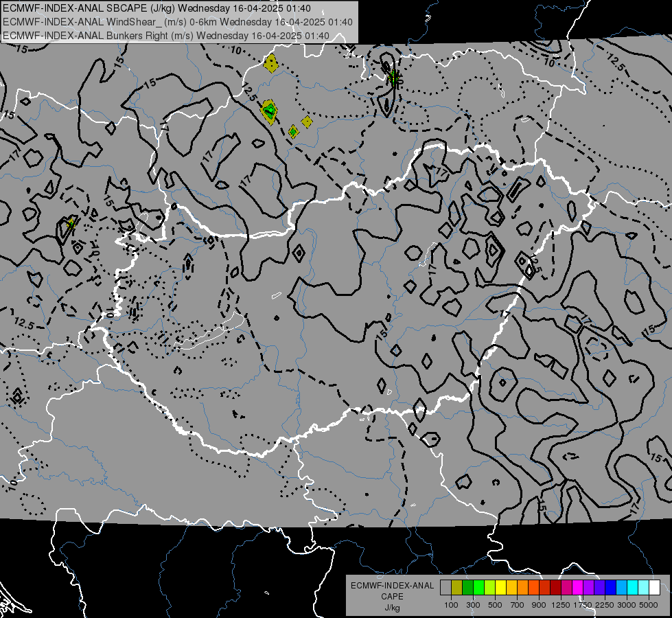The height and width of the screenshot is (618, 672).
Task: Select the 1250 legend tick value
Action: pos(561,605)
